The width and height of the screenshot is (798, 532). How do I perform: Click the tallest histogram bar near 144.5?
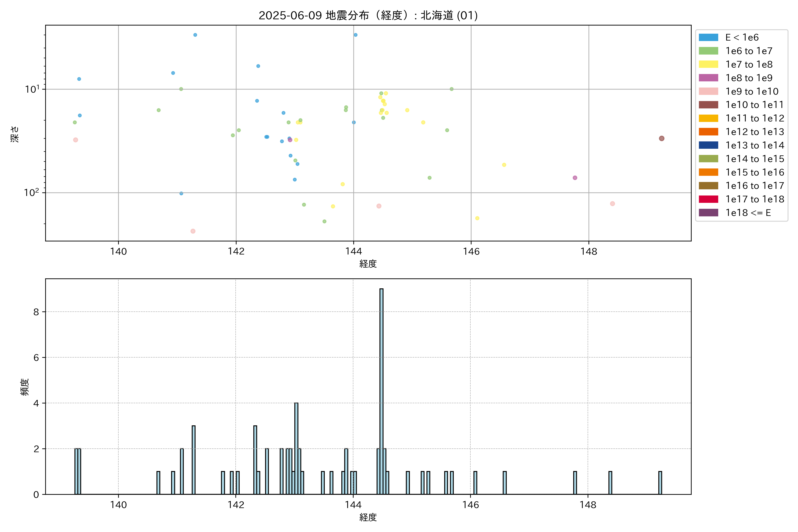pos(381,390)
